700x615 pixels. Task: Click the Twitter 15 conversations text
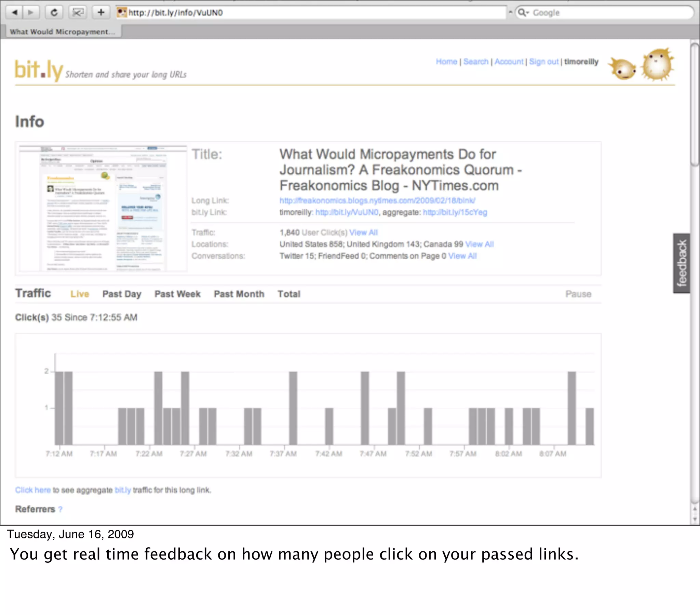pos(297,256)
